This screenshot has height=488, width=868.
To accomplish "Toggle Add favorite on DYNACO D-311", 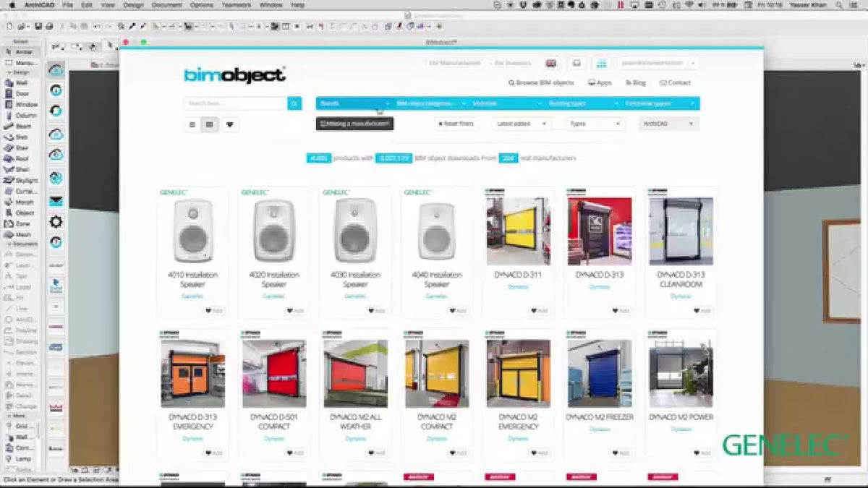I will tap(540, 311).
